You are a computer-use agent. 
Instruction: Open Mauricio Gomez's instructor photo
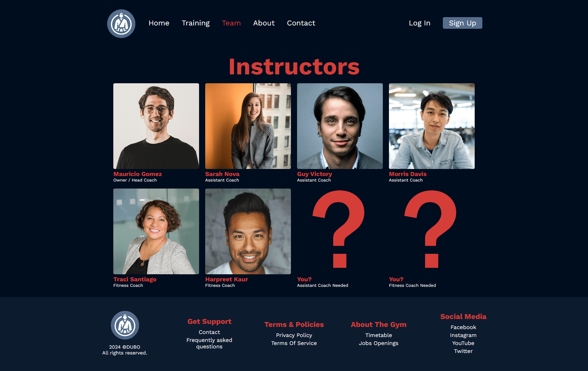pyautogui.click(x=156, y=126)
